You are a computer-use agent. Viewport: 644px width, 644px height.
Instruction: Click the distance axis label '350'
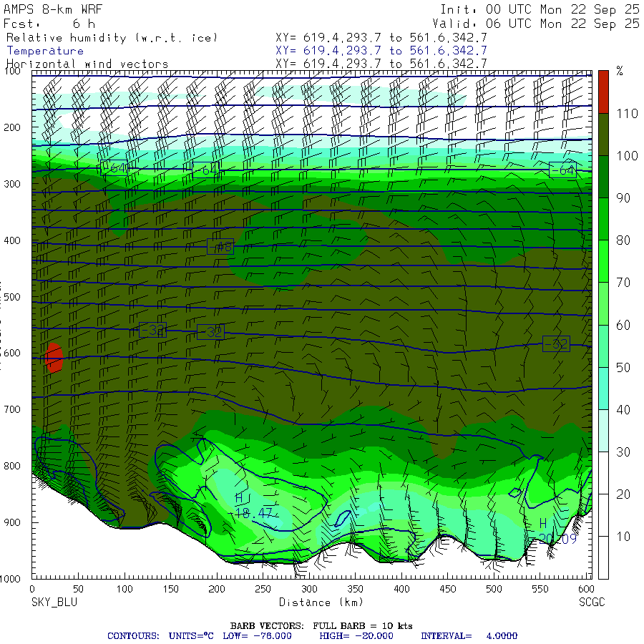pyautogui.click(x=355, y=589)
